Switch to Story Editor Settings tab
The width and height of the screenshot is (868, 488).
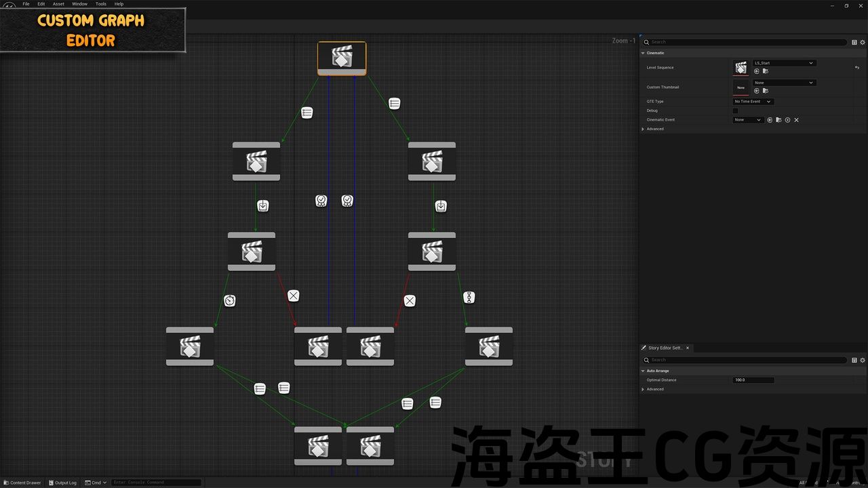tap(665, 348)
